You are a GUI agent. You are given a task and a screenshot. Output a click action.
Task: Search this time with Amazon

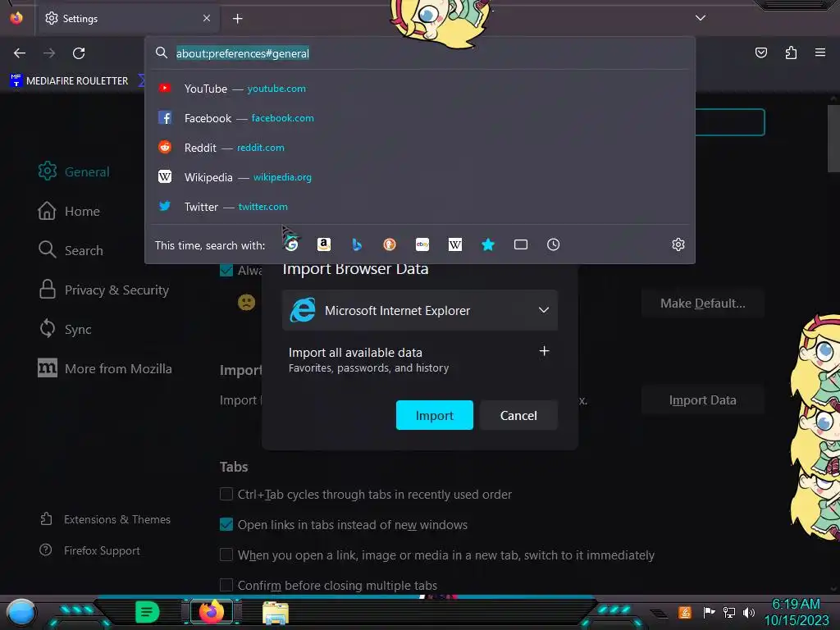pyautogui.click(x=323, y=244)
